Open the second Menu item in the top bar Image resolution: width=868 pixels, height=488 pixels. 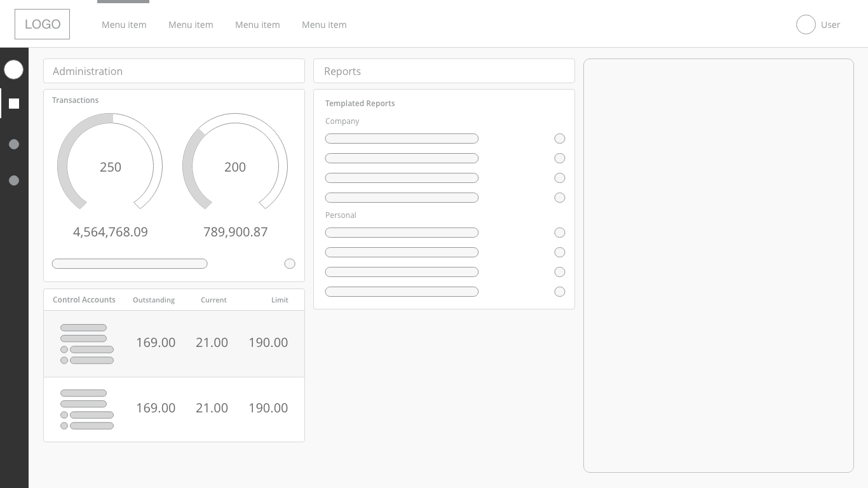[191, 25]
